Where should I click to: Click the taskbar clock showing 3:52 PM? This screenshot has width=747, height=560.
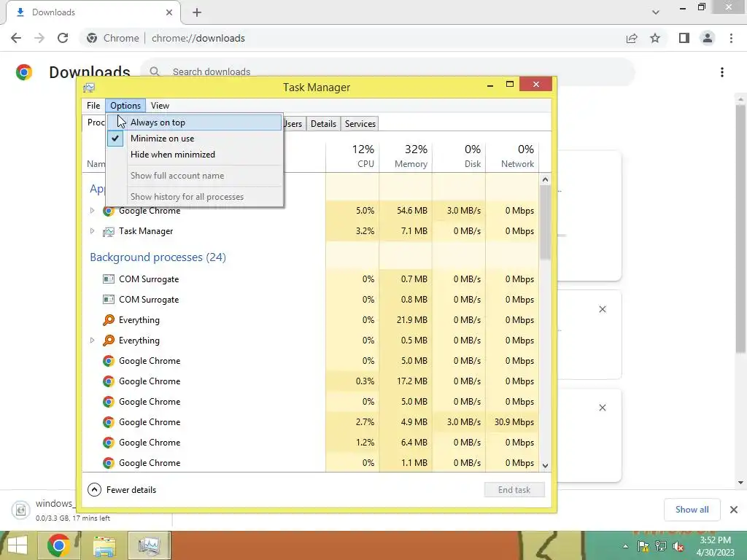715,546
